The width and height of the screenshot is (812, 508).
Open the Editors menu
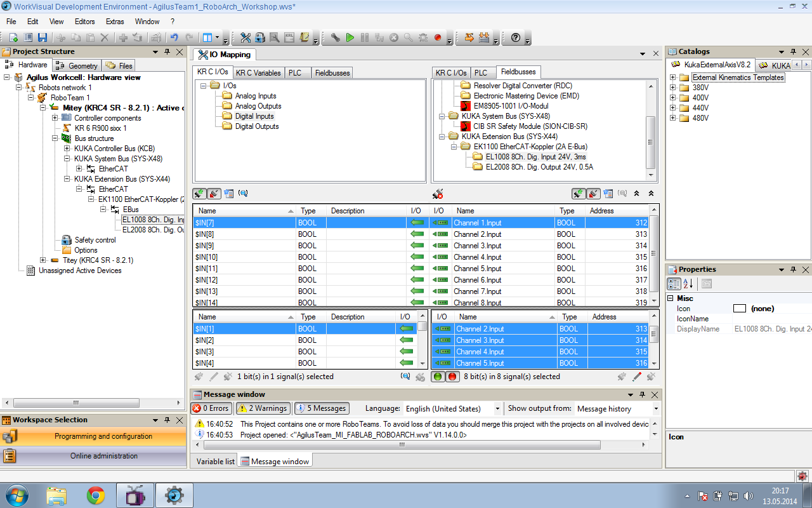[x=84, y=21]
